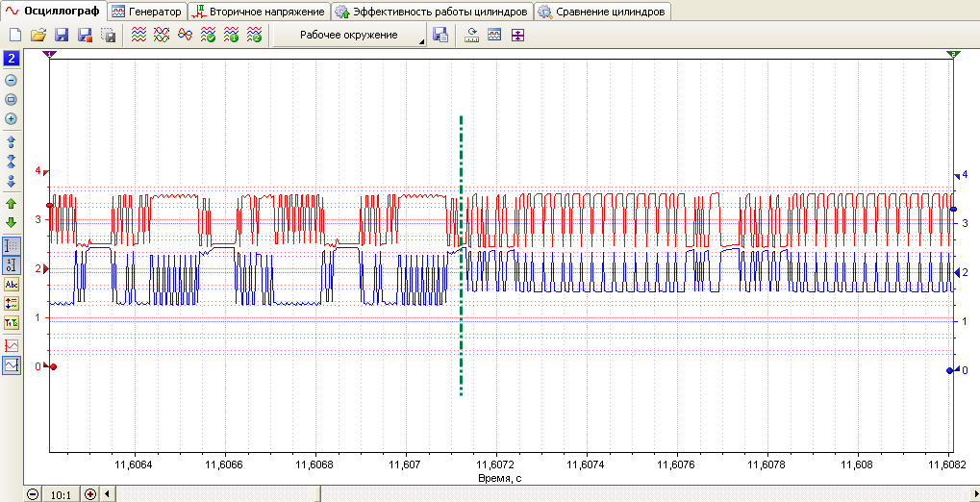The image size is (980, 502).
Task: Click the blue expand-apart arrows icon
Action: coord(12,140)
